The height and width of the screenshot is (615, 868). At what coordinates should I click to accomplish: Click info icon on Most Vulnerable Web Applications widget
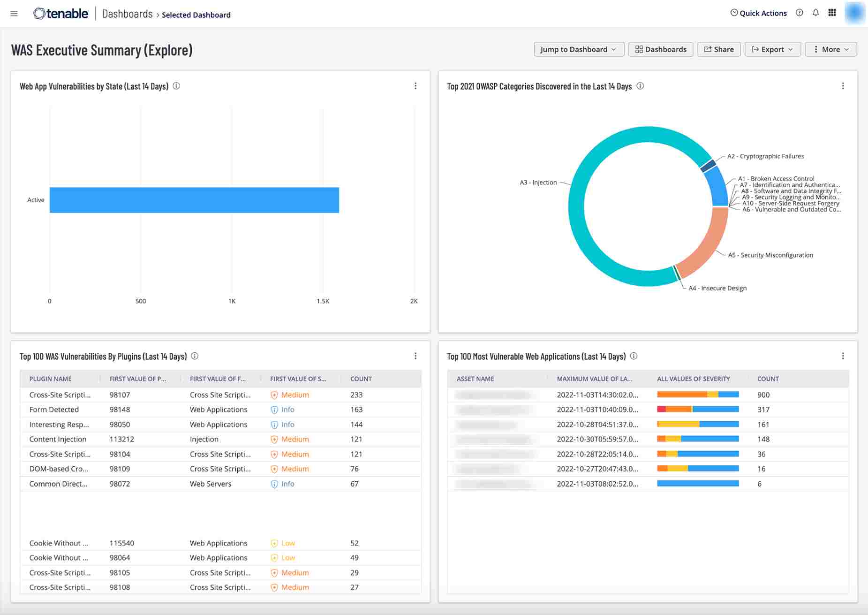coord(634,356)
